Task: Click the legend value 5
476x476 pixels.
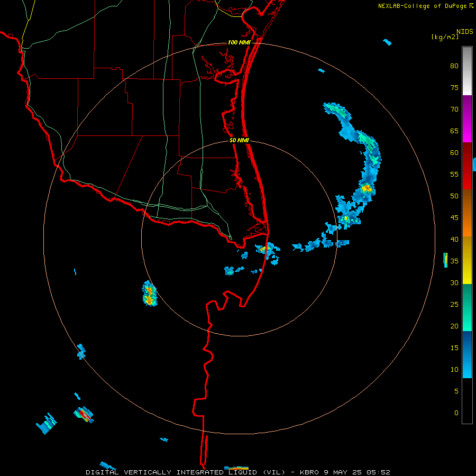Action: coord(456,391)
